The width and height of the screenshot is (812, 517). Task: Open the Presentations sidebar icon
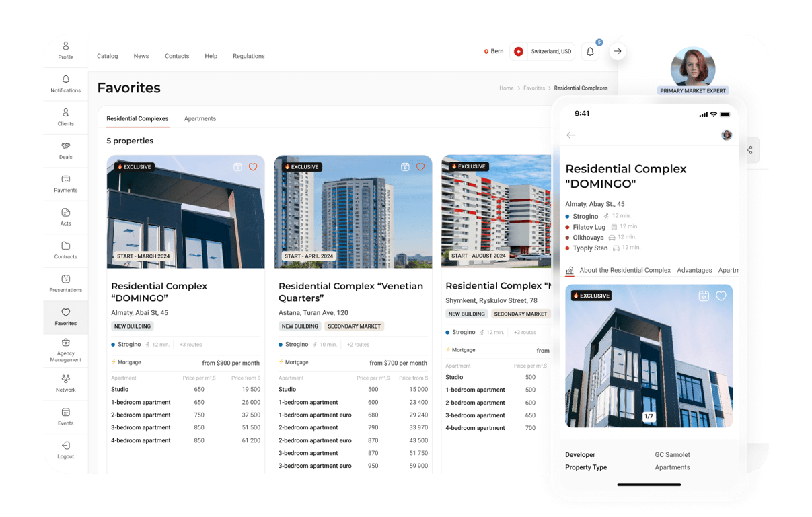[65, 283]
